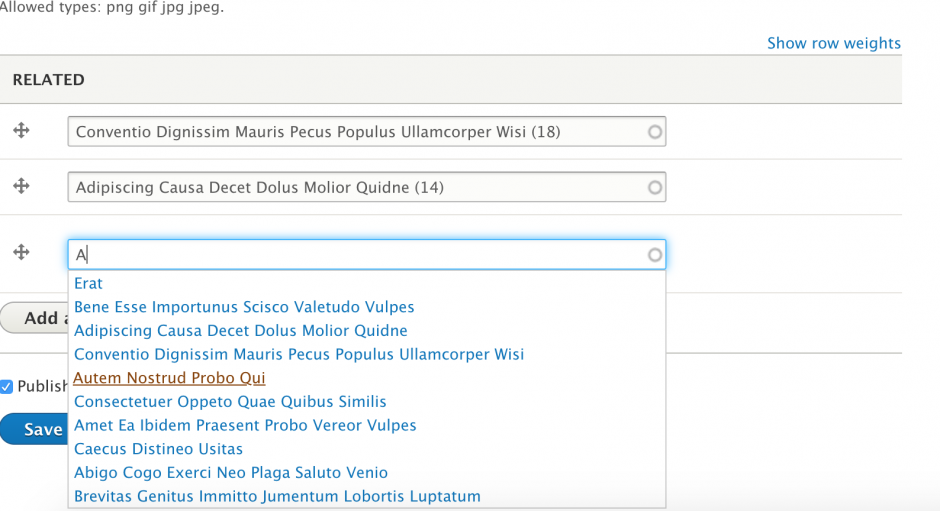This screenshot has height=511, width=940.
Task: Click drag handle of third related row
Action: pyautogui.click(x=21, y=252)
